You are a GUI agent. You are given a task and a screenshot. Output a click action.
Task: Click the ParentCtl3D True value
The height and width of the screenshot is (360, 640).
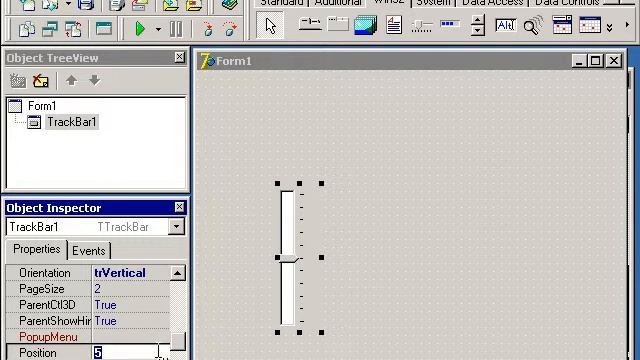click(105, 305)
